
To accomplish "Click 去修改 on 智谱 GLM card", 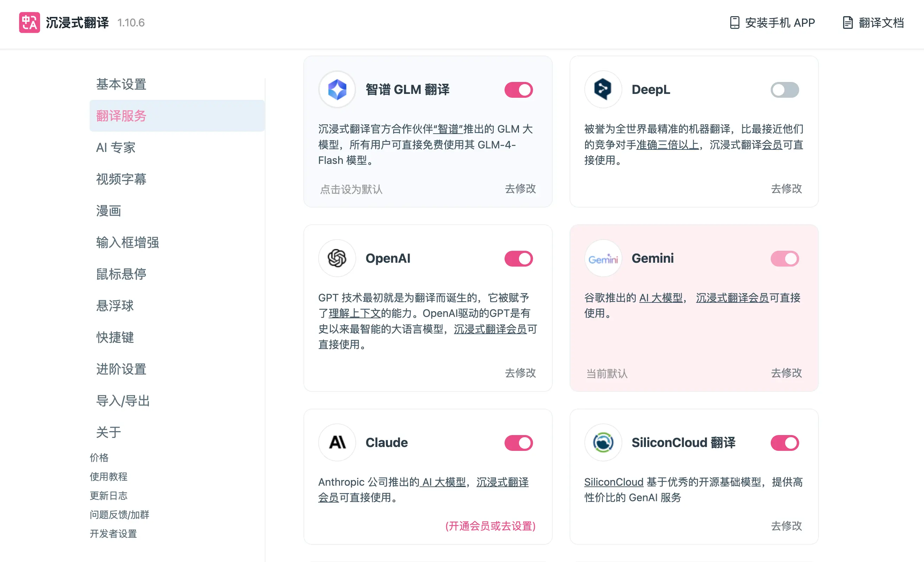I will point(520,189).
